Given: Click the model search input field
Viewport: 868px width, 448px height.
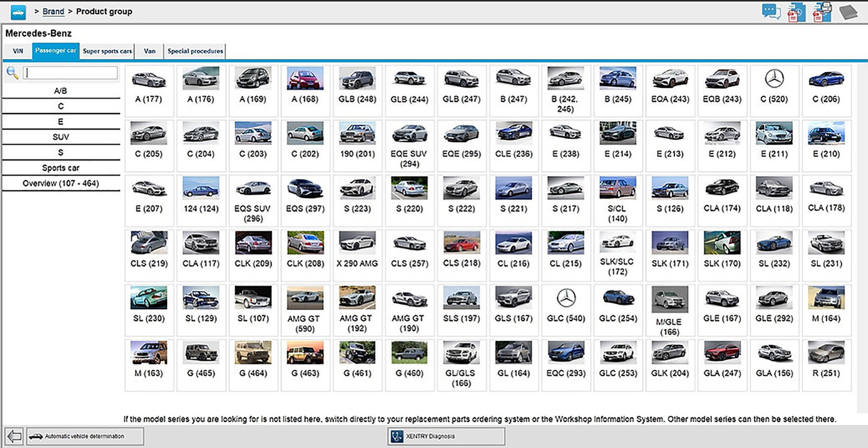Looking at the screenshot, I should (x=70, y=73).
